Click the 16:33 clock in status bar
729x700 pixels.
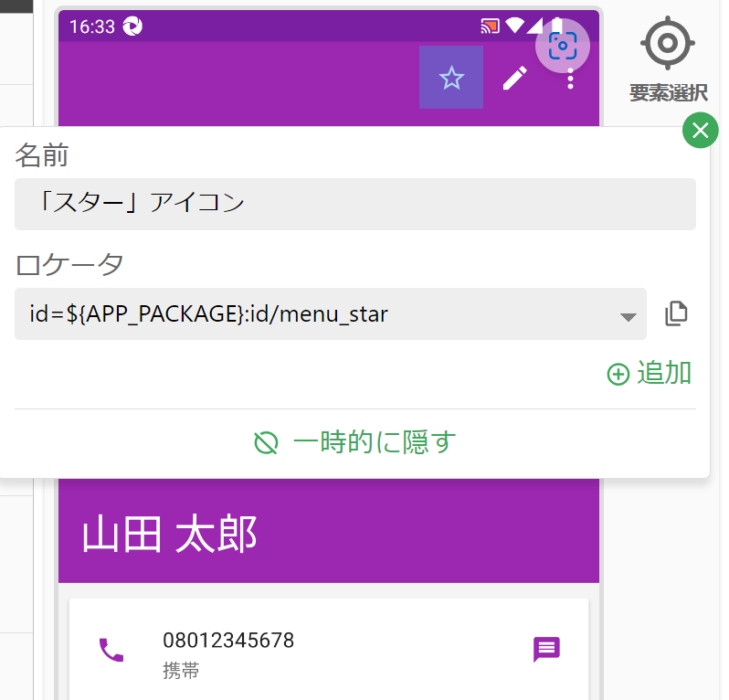92,27
